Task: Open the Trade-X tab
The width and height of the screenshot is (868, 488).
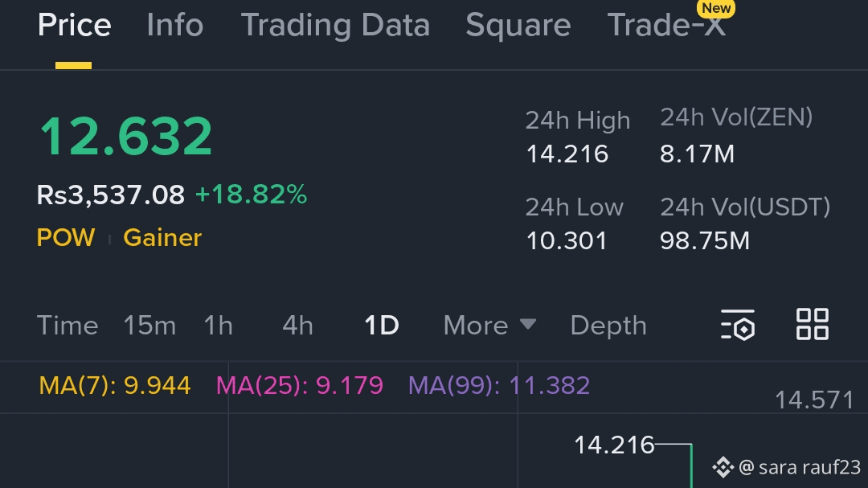Action: tap(667, 26)
